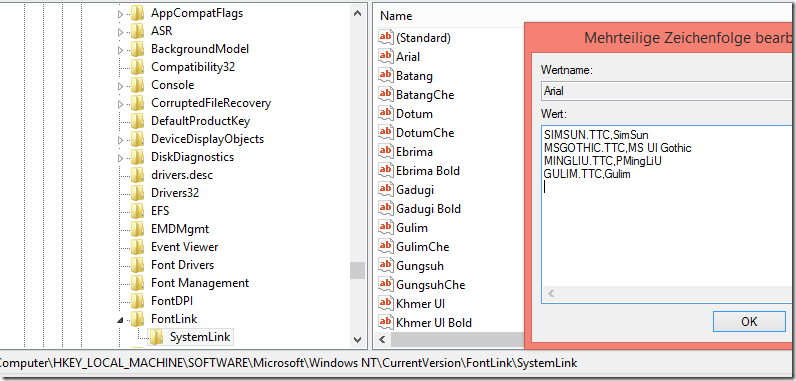
Task: Click the (Standard) default value icon
Action: coord(386,37)
